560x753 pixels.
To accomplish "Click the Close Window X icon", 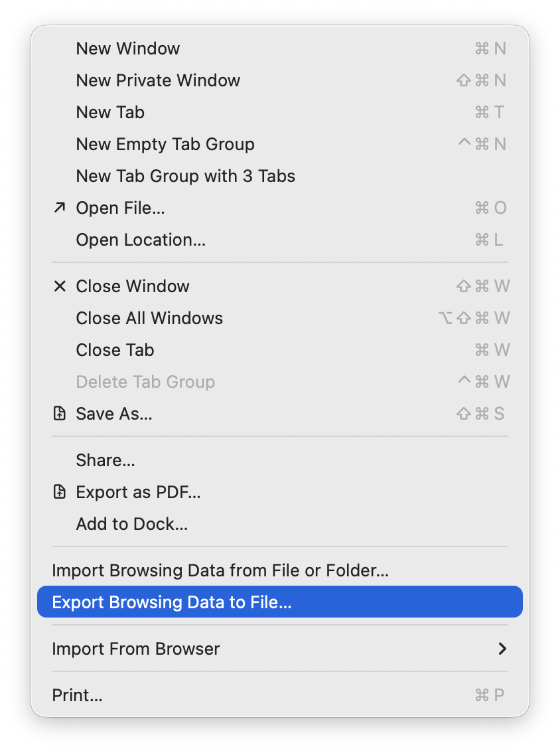I will tap(60, 286).
